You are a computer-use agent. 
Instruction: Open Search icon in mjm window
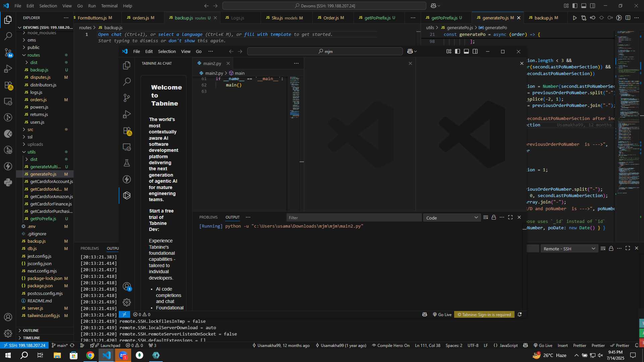127,81
